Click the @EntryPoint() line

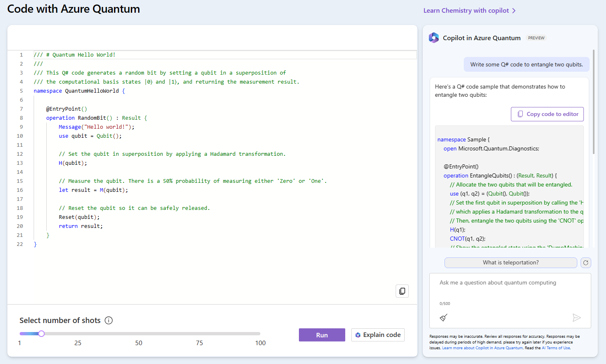(66, 109)
